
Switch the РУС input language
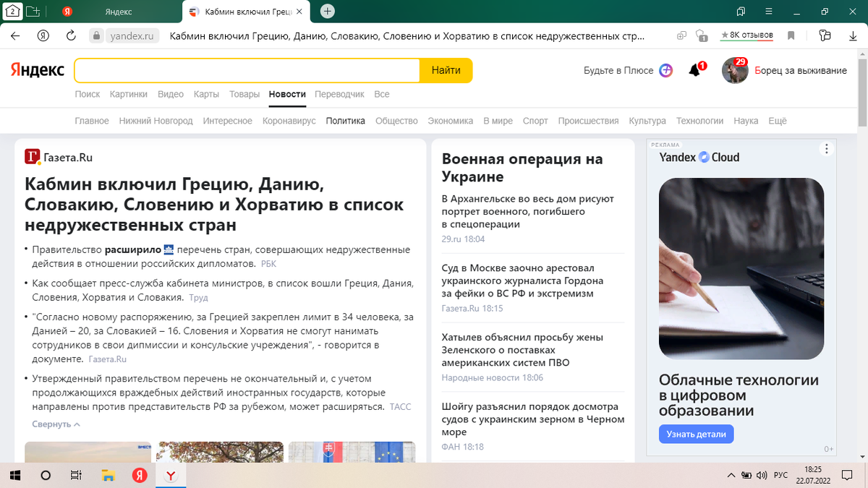[781, 475]
